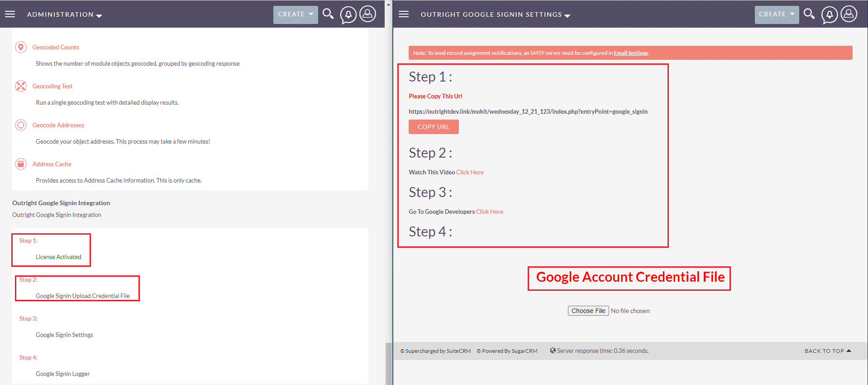Image resolution: width=868 pixels, height=385 pixels.
Task: Click Google Signin Logger text
Action: coord(63,374)
